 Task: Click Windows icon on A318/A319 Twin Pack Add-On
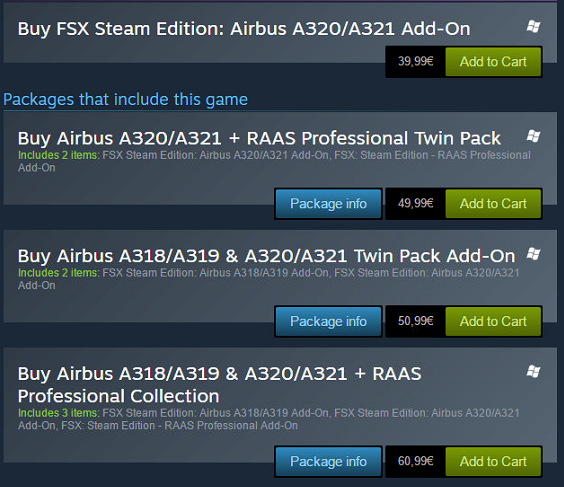[x=533, y=254]
